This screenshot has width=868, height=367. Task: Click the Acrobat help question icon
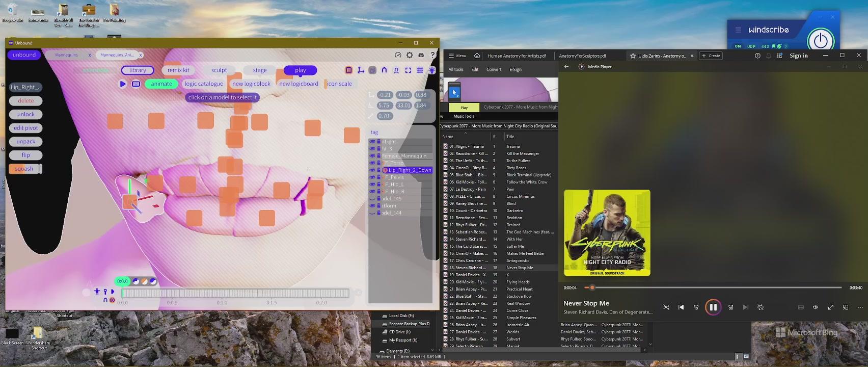[x=757, y=56]
